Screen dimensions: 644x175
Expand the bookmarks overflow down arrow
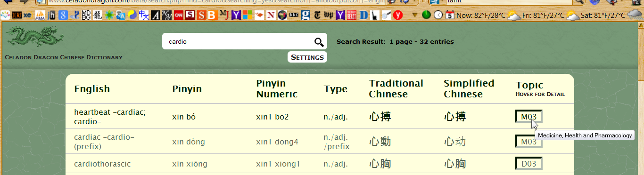point(414,15)
